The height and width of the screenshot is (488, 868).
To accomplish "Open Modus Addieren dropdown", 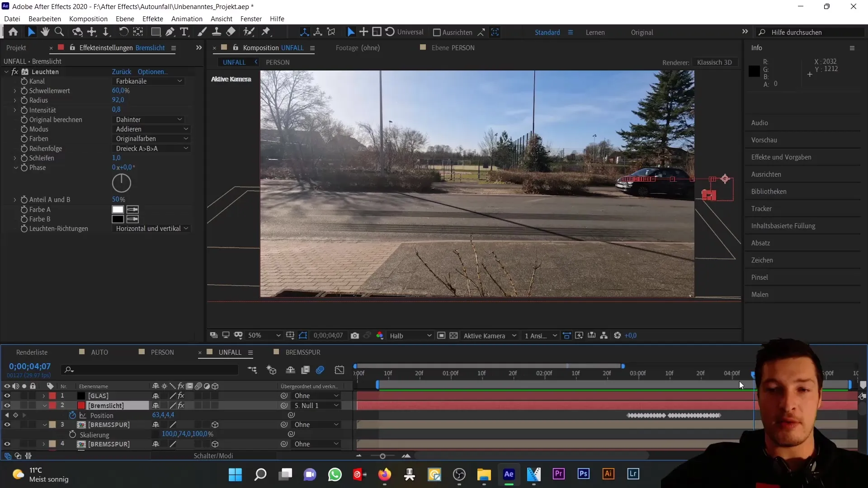I will click(151, 129).
